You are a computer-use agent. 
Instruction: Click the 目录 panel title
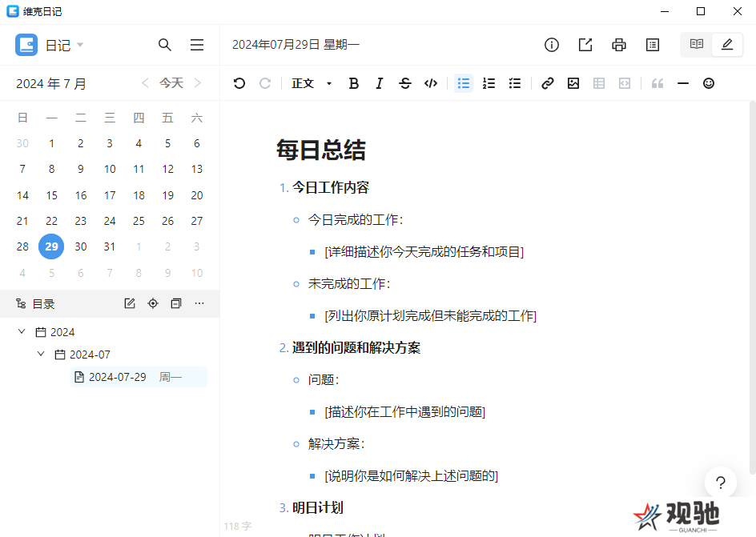point(43,304)
